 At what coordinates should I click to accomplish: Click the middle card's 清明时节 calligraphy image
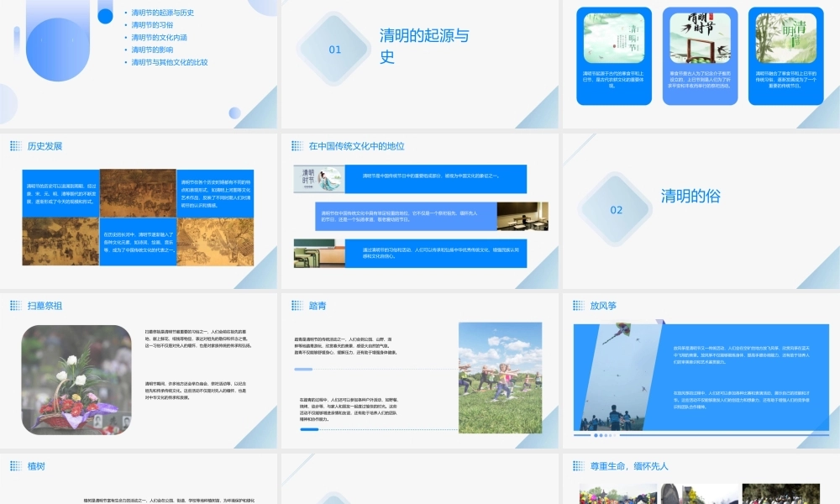point(700,38)
